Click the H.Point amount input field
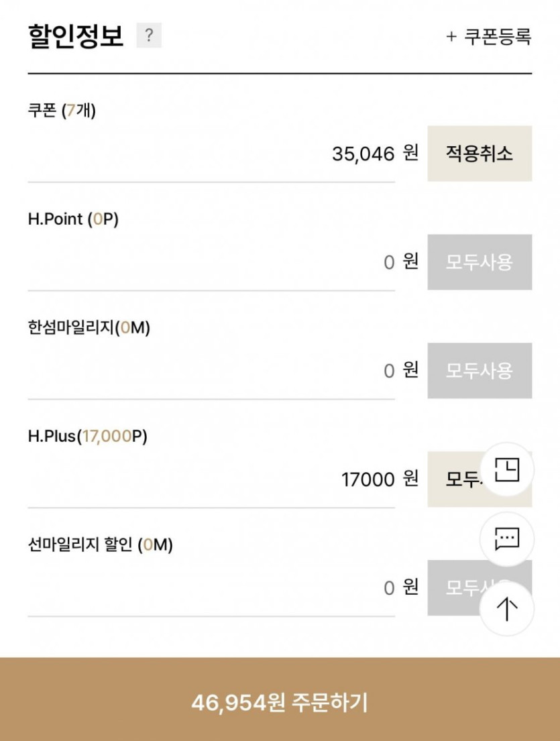Viewport: 560px width, 741px height. (211, 262)
